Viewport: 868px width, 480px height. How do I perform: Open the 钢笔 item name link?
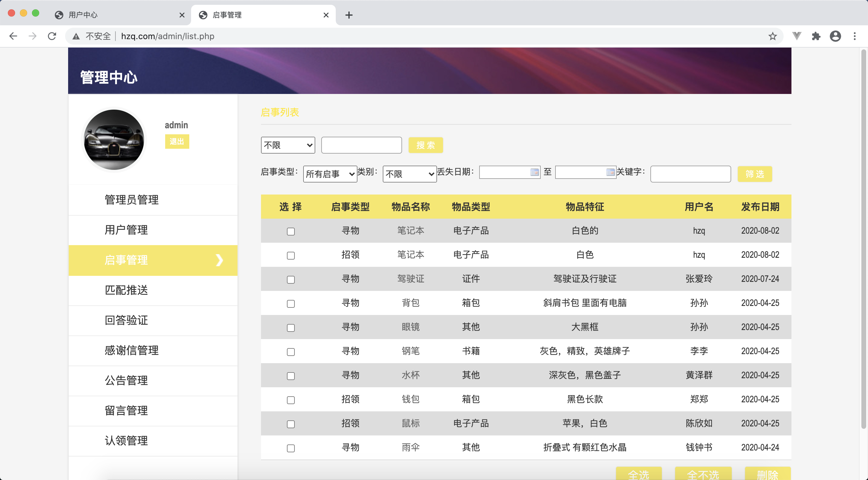point(410,351)
